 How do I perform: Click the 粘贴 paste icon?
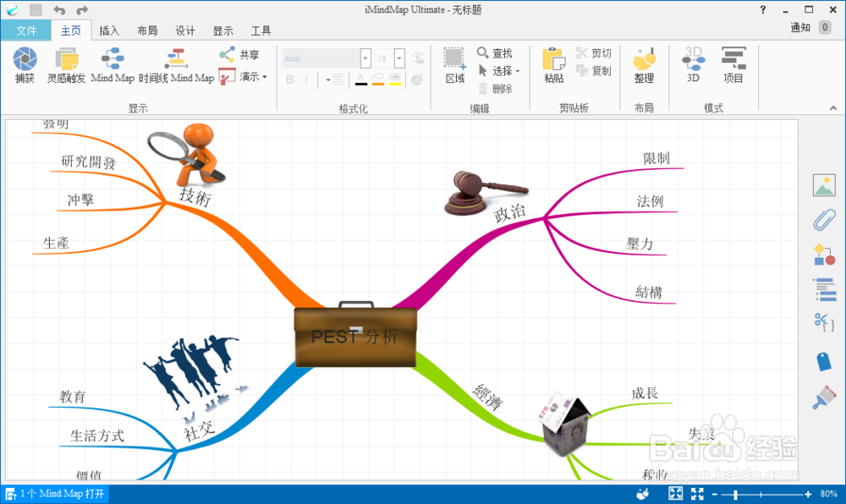pos(554,64)
